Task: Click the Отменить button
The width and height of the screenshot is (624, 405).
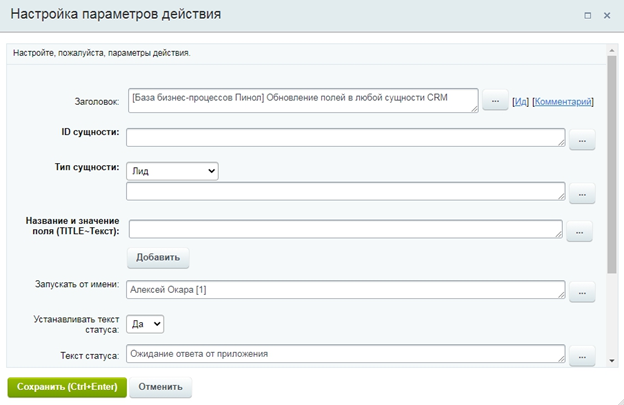Action: click(x=161, y=386)
